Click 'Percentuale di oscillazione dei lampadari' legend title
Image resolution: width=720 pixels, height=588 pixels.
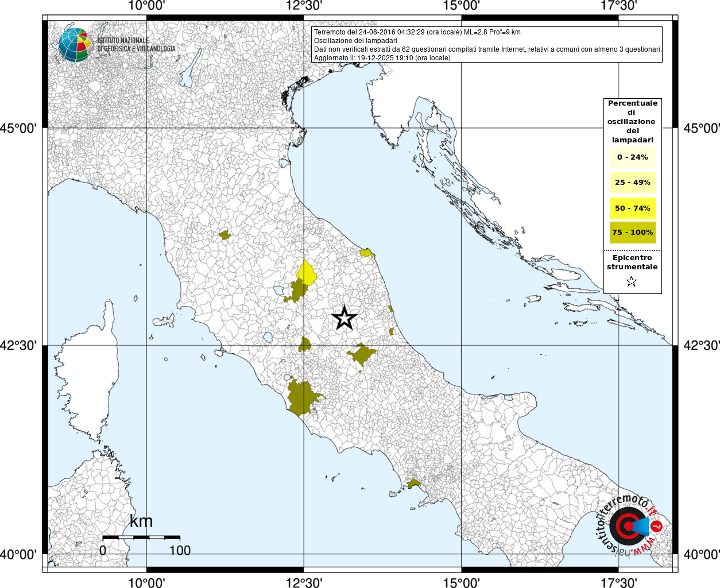(632, 121)
